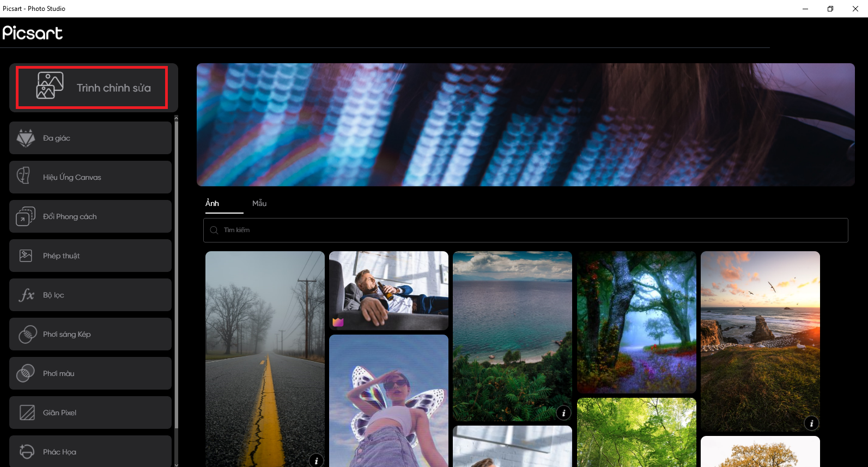Select the colorful fantasy forest photo
The image size is (868, 467).
click(x=636, y=322)
